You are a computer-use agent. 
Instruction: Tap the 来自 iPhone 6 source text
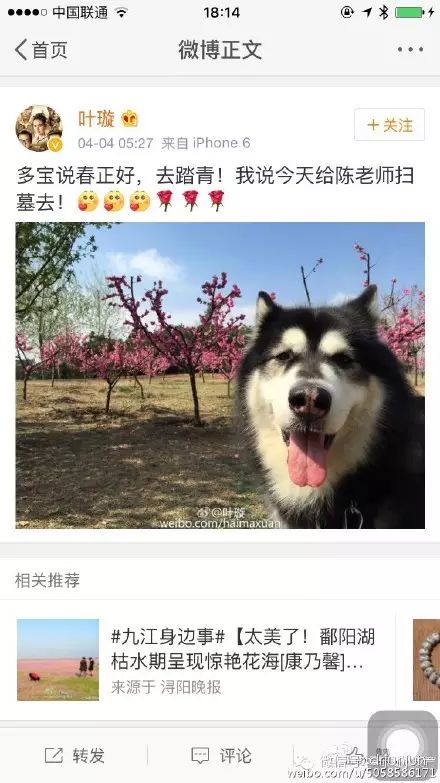coord(206,143)
